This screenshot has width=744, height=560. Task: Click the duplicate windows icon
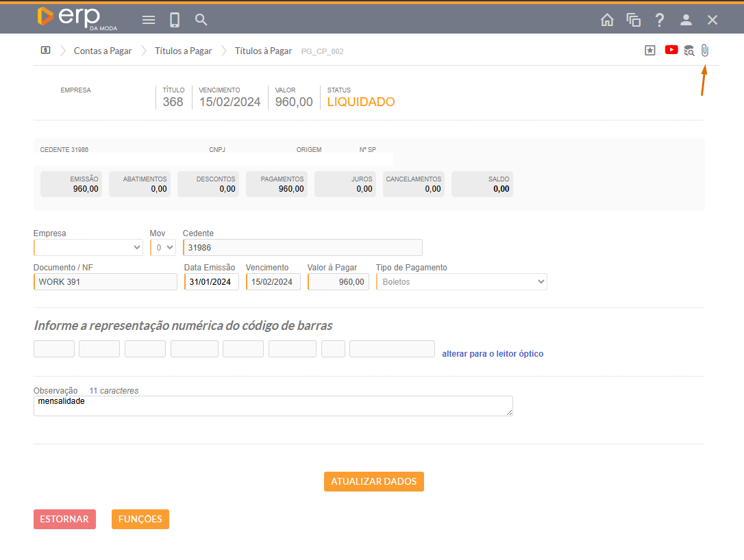[x=634, y=20]
